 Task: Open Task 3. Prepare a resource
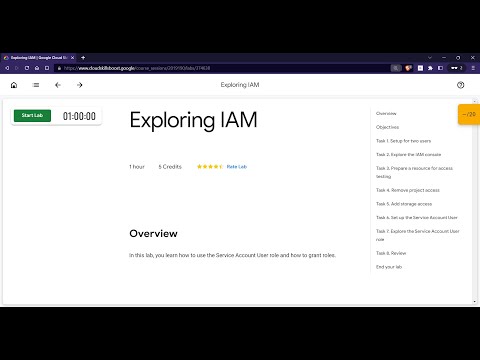(414, 172)
